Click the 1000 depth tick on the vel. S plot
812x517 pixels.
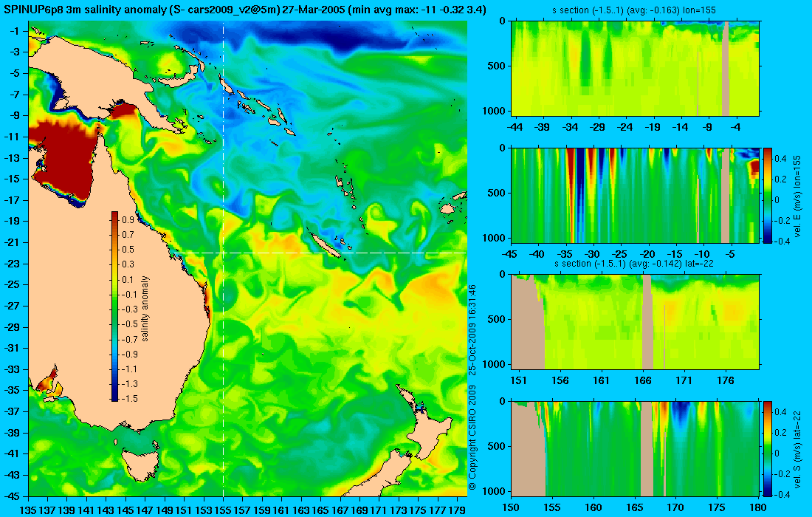[x=496, y=491]
